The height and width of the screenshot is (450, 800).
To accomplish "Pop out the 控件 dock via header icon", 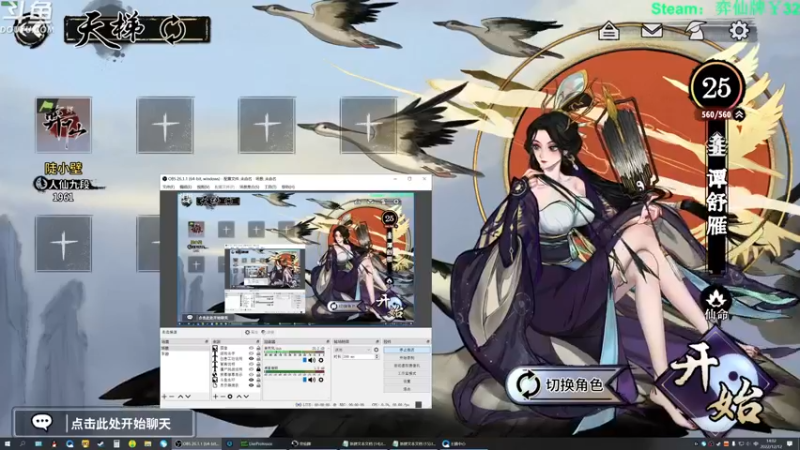I will (x=428, y=341).
